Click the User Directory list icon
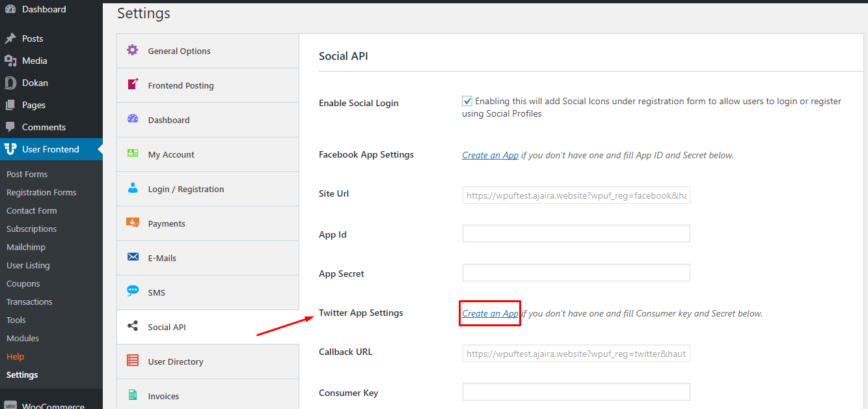Viewport: 868px width, 409px height. tap(133, 361)
